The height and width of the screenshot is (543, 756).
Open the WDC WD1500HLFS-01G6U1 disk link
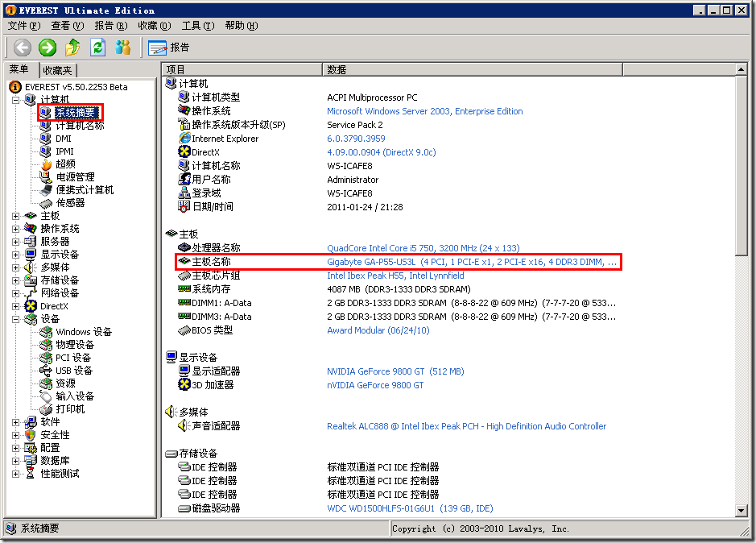[x=410, y=508]
